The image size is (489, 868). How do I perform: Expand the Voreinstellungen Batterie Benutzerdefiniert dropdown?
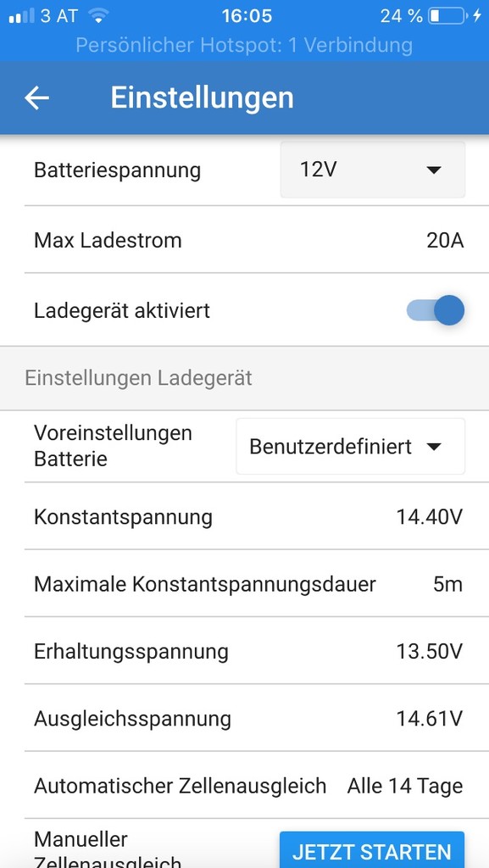[351, 446]
